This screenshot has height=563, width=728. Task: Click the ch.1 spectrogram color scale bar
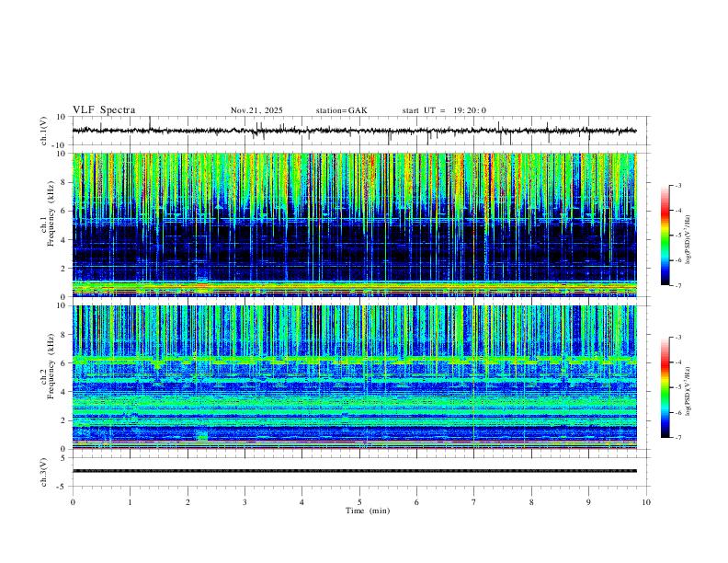[665, 236]
